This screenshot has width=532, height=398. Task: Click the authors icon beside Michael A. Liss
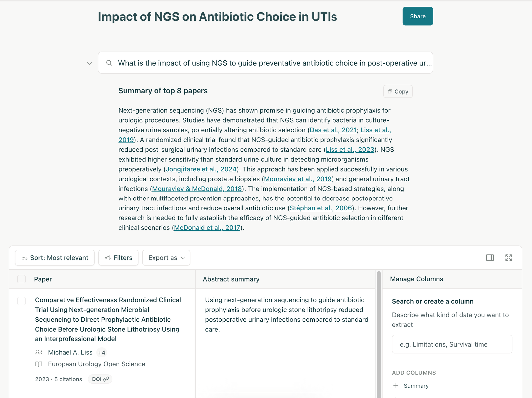pos(39,352)
